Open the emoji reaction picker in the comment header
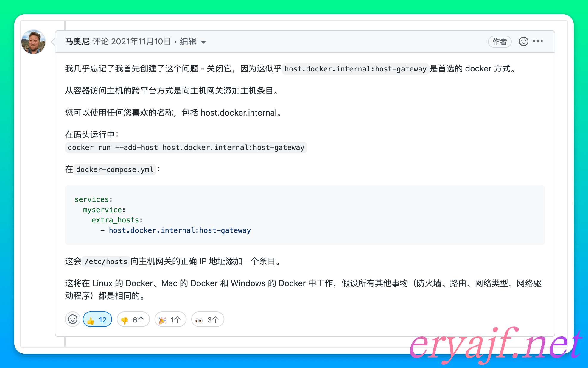The width and height of the screenshot is (588, 368). [523, 42]
